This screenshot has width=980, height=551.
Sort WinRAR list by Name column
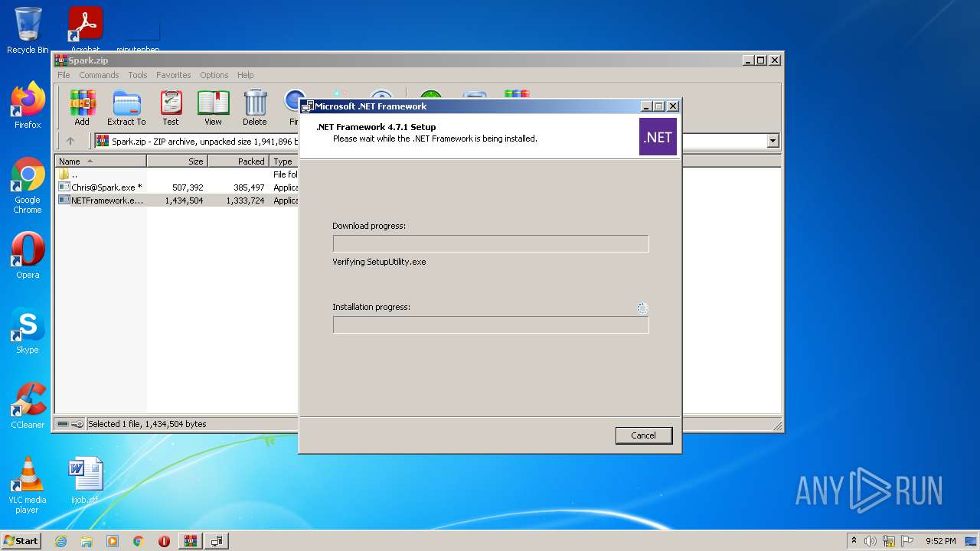[100, 161]
